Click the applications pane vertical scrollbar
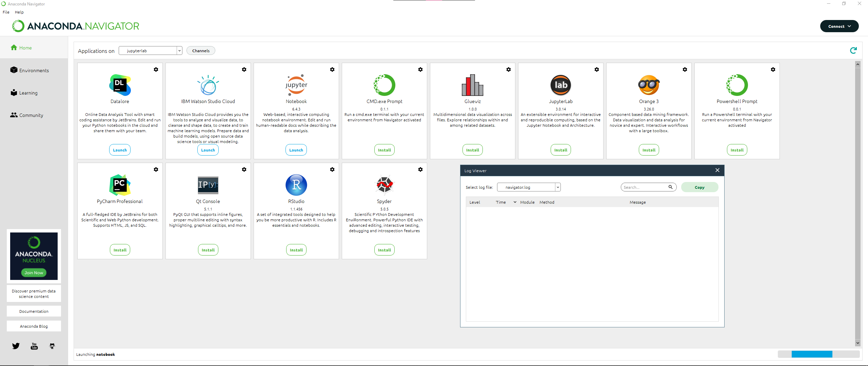The height and width of the screenshot is (366, 868). (858, 203)
